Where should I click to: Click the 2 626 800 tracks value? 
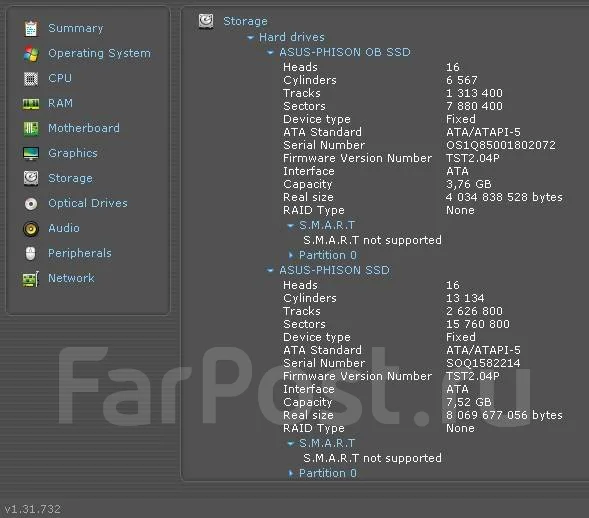point(474,311)
